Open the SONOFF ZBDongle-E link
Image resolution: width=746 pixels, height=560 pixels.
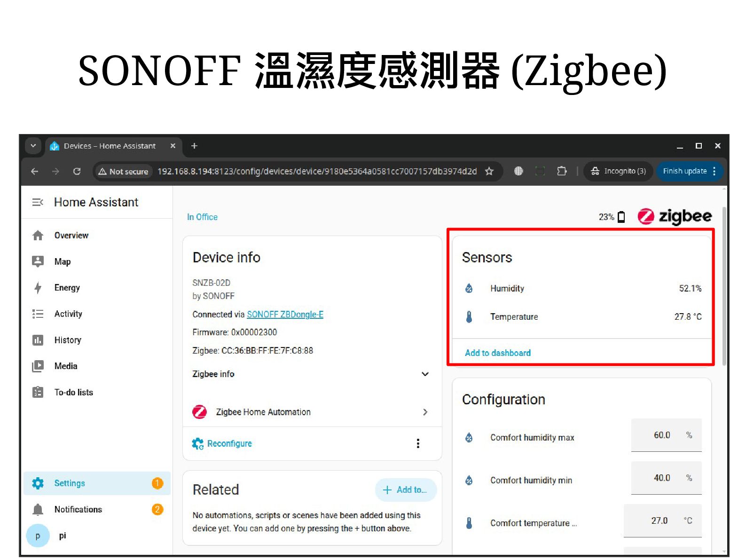(x=285, y=314)
